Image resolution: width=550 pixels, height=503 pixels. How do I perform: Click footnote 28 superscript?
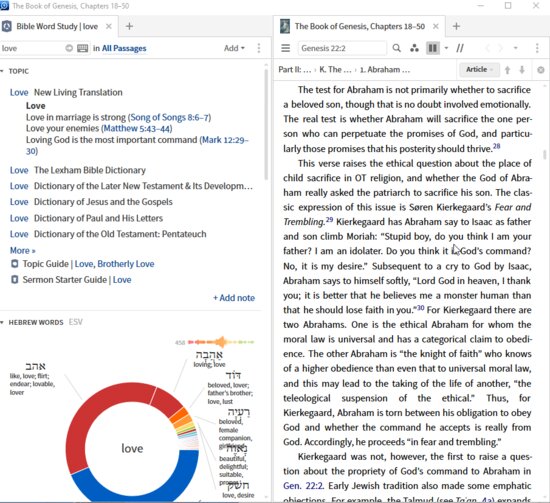tap(496, 146)
